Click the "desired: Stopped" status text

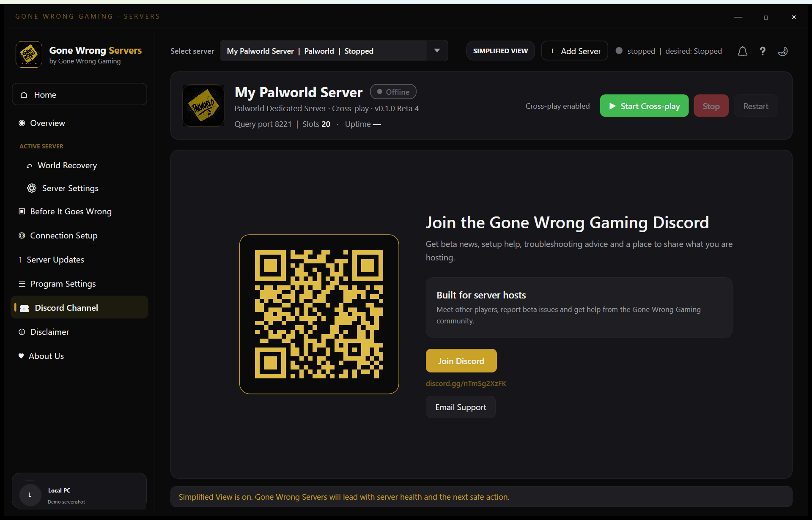(694, 51)
